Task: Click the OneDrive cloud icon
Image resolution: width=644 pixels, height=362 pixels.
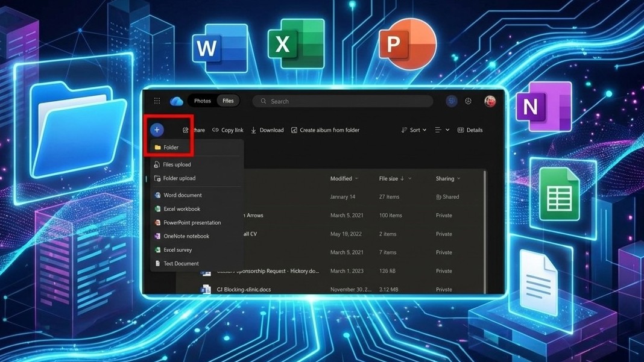Action: click(175, 101)
